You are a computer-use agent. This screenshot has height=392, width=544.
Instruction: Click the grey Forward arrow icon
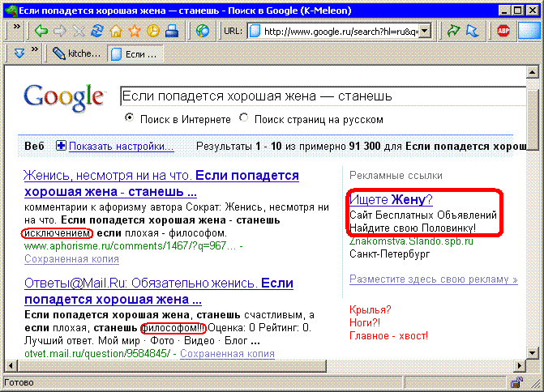click(x=60, y=32)
